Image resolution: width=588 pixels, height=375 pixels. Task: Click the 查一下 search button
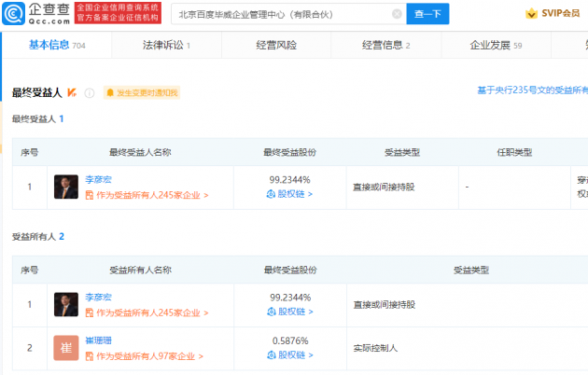pos(427,14)
